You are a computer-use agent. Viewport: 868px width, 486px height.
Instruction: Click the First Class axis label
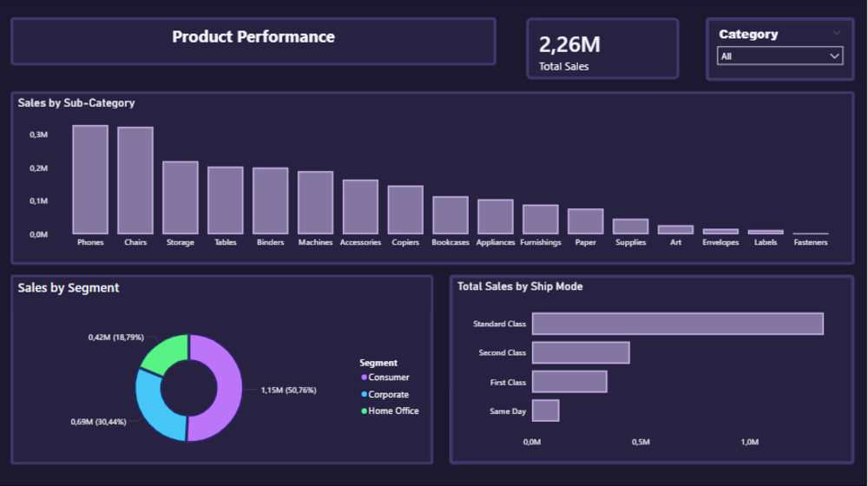point(508,383)
